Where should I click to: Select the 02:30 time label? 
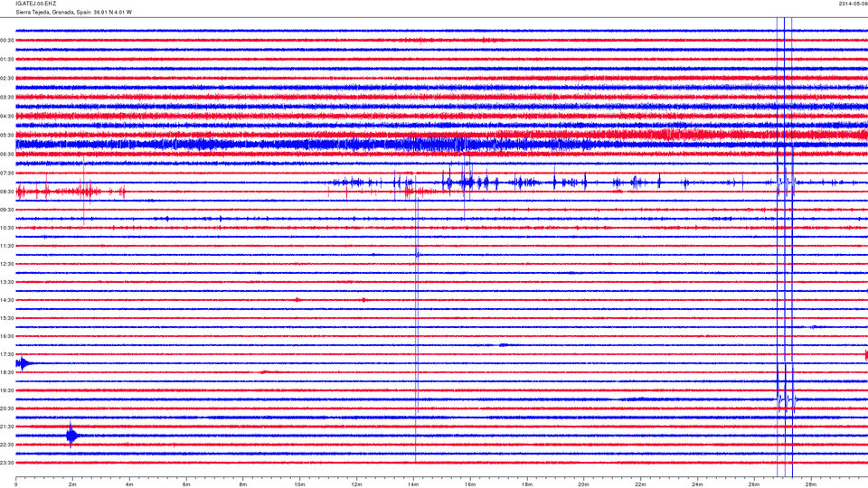coord(6,79)
